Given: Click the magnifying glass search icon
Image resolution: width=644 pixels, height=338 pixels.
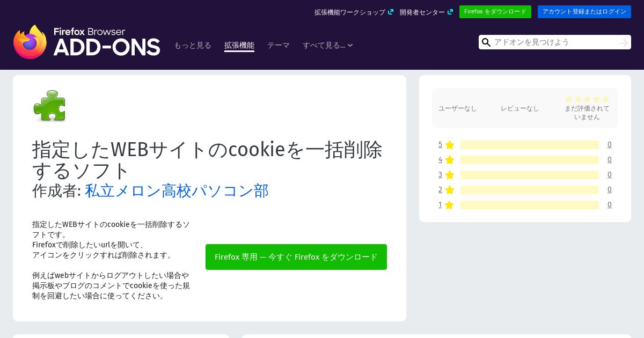Looking at the screenshot, I should [486, 42].
